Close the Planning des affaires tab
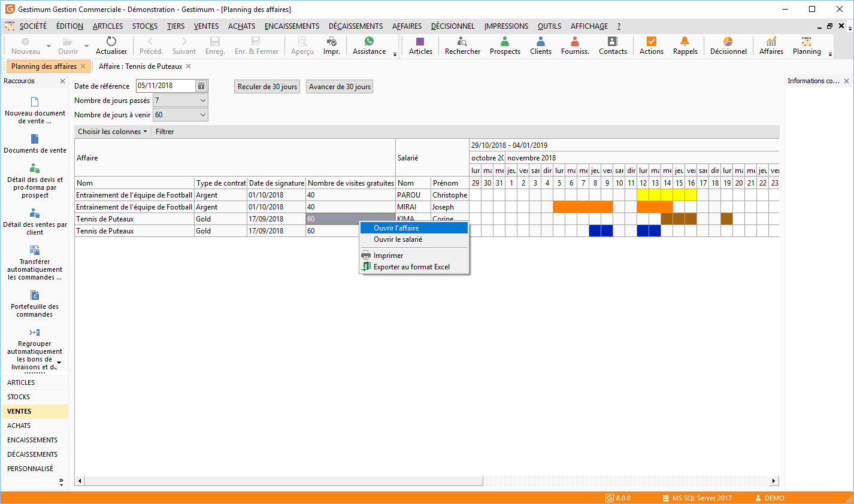 83,66
